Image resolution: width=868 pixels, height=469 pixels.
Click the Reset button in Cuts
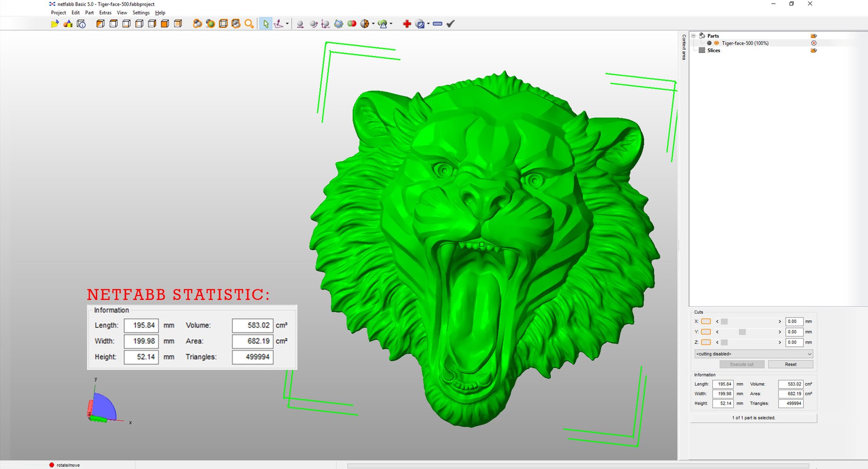point(791,364)
